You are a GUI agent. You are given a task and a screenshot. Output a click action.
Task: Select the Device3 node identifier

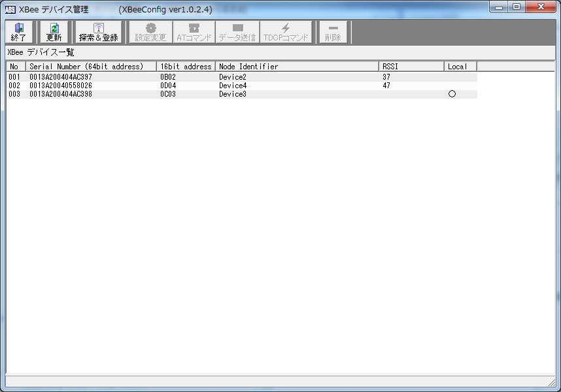pyautogui.click(x=233, y=94)
